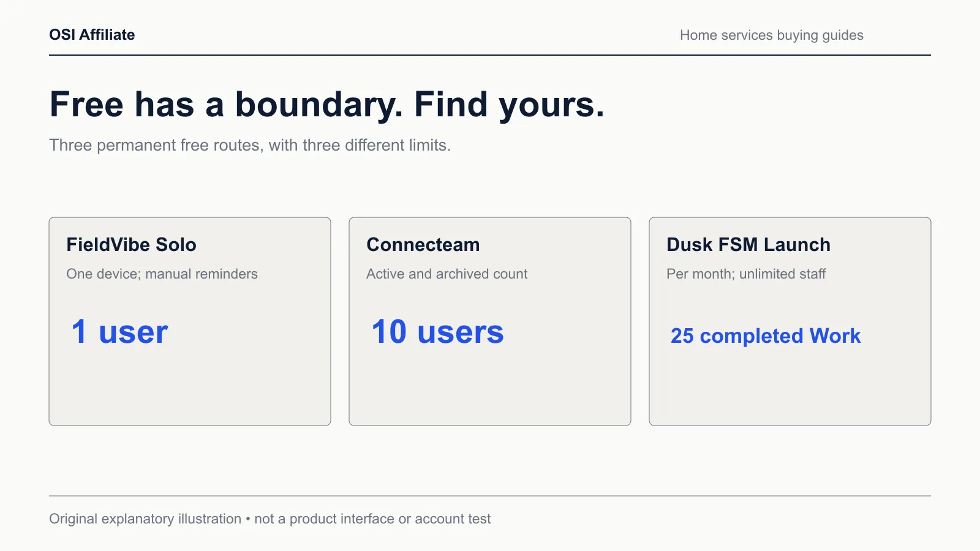Click "Active and archived count" description
This screenshot has width=980, height=551.
(447, 274)
